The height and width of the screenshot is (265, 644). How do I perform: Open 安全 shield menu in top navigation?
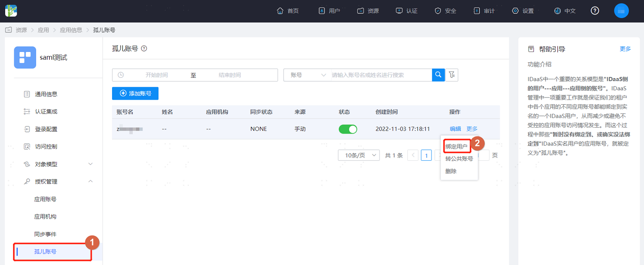pos(445,11)
